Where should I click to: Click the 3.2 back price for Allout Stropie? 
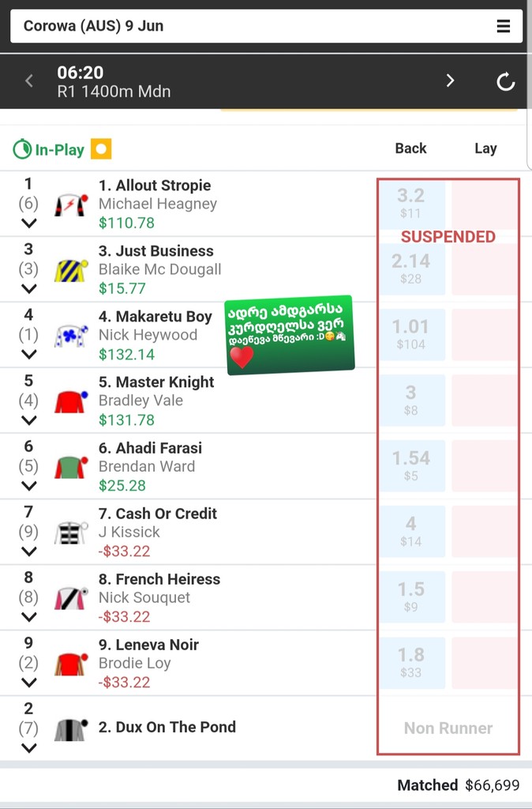click(x=411, y=203)
